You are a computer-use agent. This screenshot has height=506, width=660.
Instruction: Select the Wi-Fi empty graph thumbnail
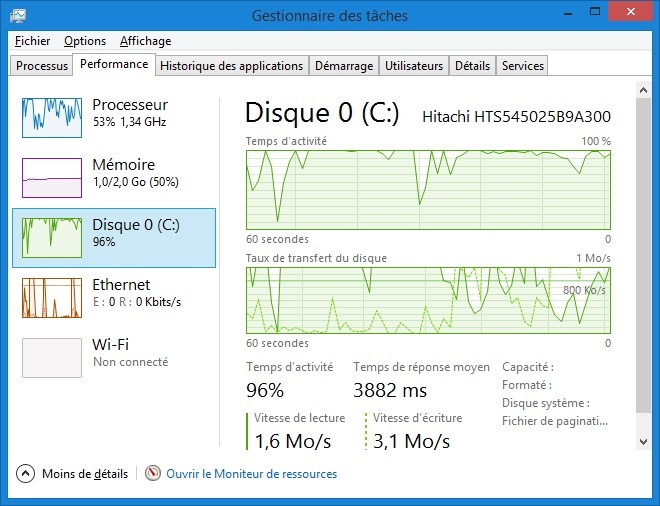pos(52,357)
